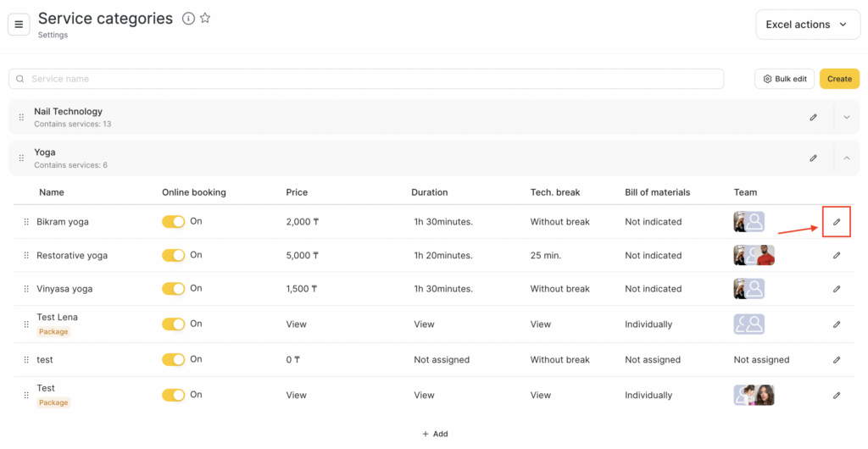Disable online booking for Bikram yoga
The height and width of the screenshot is (449, 868).
pyautogui.click(x=173, y=222)
